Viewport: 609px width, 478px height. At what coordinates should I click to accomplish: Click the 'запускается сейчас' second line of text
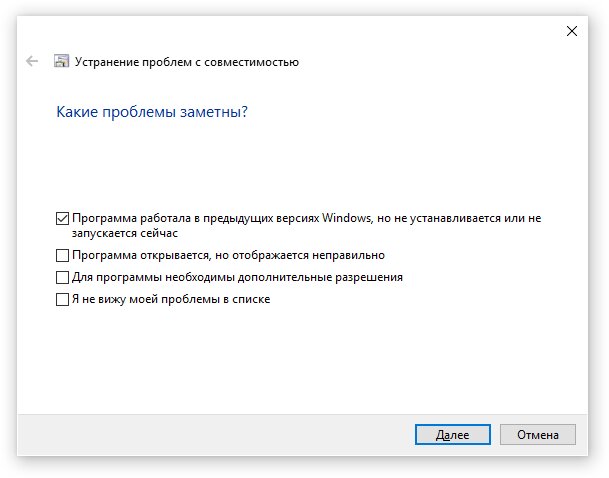125,233
